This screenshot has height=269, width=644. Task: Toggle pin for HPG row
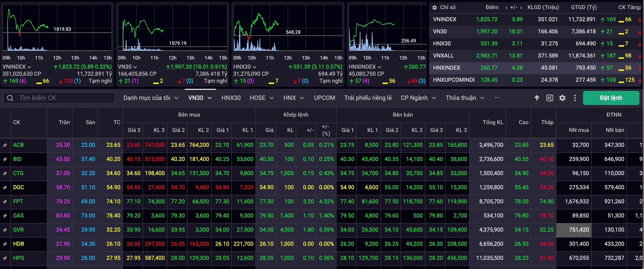point(5,258)
